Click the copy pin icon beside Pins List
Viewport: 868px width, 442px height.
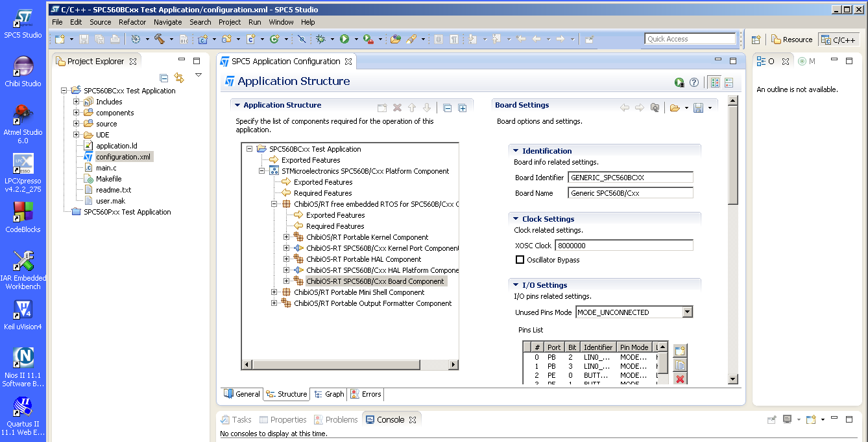(x=680, y=365)
